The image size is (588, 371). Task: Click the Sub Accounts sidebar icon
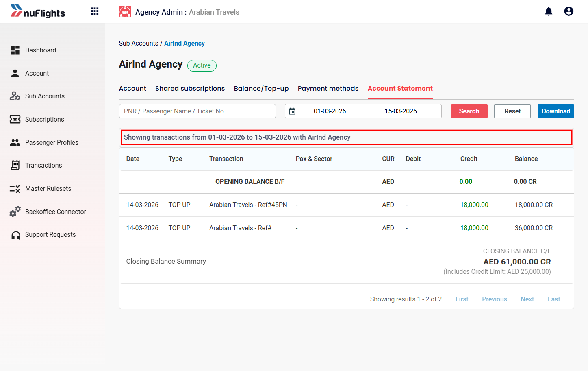tap(15, 96)
